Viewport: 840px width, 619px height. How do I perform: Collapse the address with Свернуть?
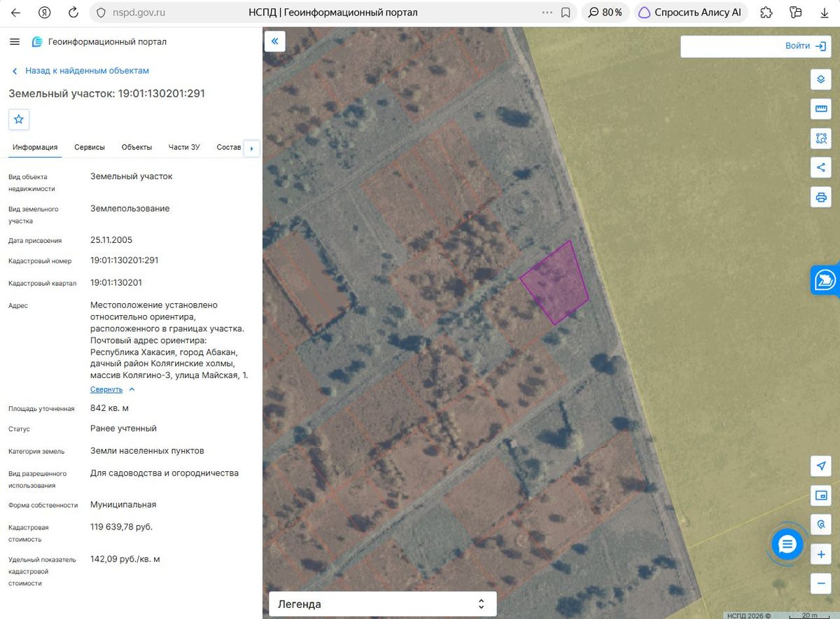113,389
